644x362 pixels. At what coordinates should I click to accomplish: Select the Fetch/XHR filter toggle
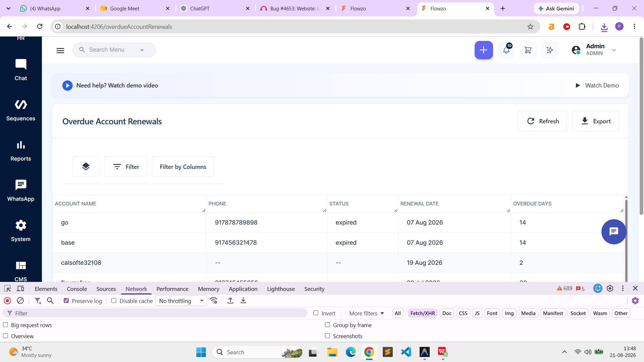pyautogui.click(x=423, y=313)
